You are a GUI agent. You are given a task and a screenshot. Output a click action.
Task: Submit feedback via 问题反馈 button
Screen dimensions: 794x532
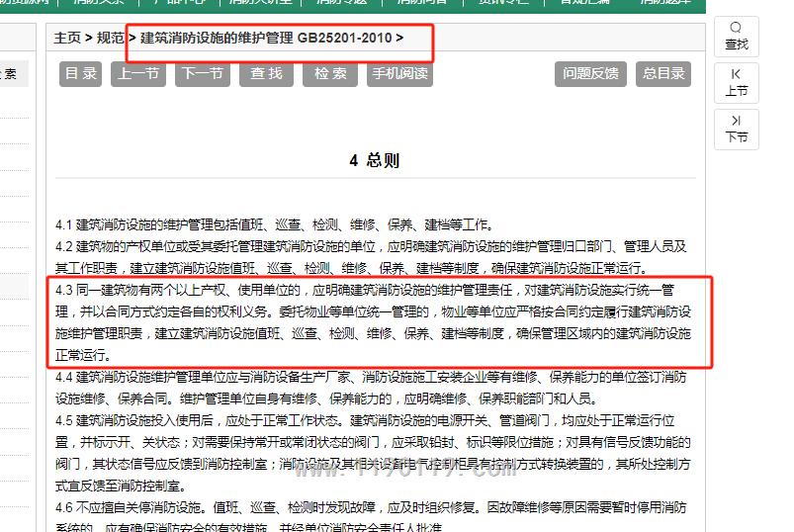click(x=590, y=74)
